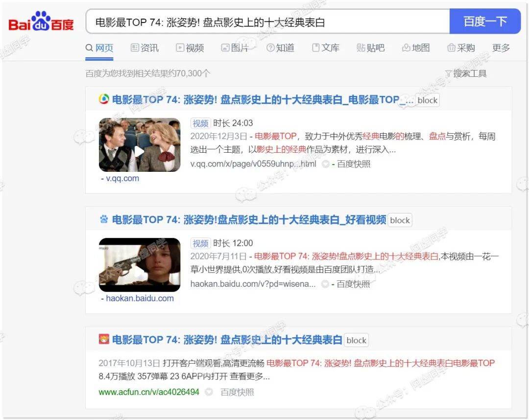This screenshot has height=420, width=529.
Task: Click the Baidu paw favicon on 好看视频 result
Action: coord(104,219)
